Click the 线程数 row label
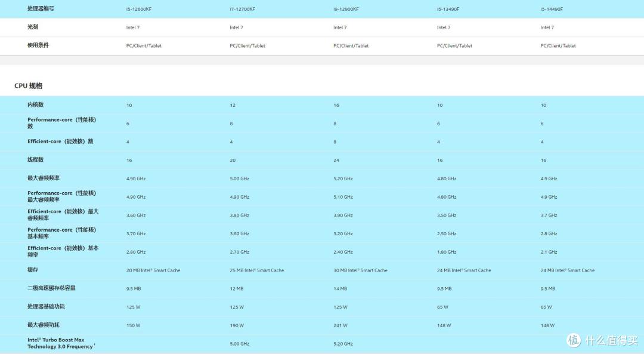The image size is (644, 354). pos(35,159)
